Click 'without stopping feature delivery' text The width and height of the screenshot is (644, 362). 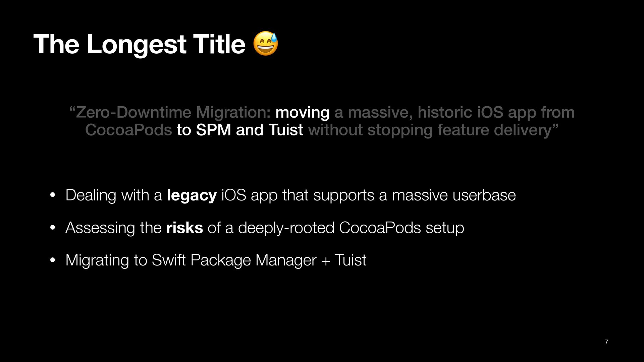point(429,130)
